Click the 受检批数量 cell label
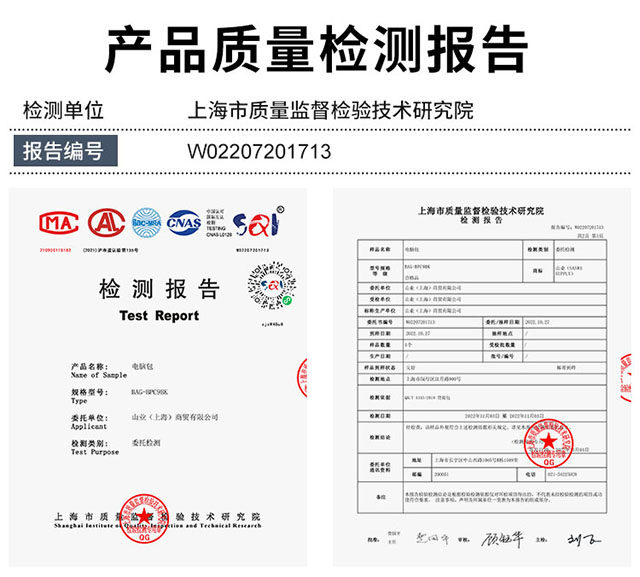Screen dimensions: 640x577 pos(502,345)
